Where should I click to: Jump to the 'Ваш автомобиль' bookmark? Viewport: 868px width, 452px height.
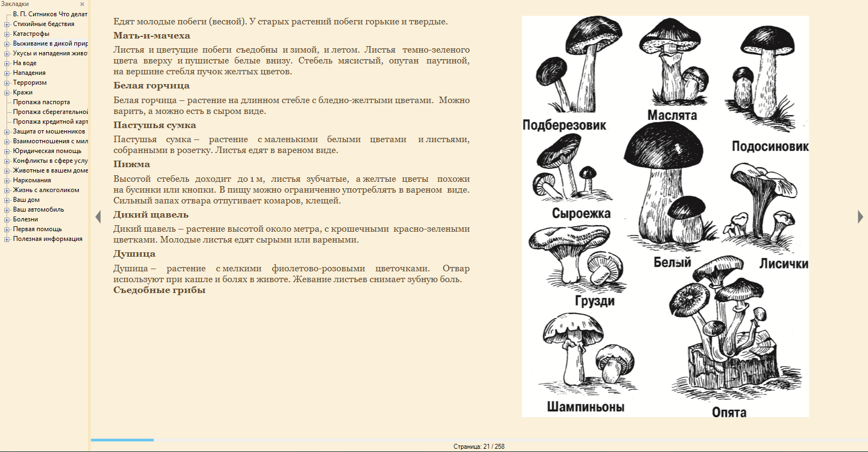coord(39,209)
